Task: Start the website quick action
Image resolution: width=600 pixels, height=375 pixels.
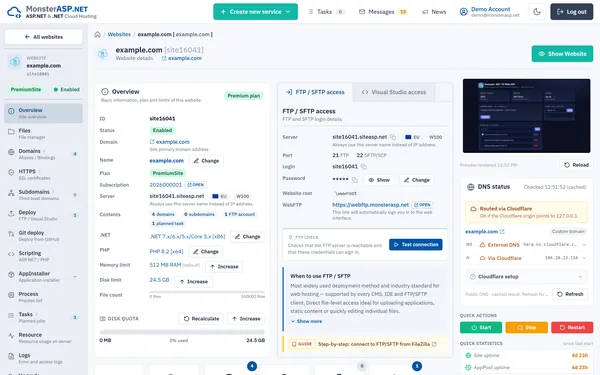Action: click(481, 328)
